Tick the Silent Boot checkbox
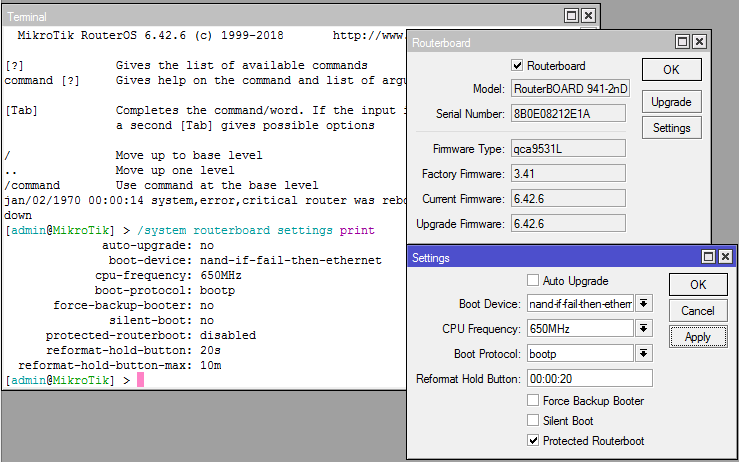Image resolution: width=739 pixels, height=462 pixels. click(x=533, y=421)
